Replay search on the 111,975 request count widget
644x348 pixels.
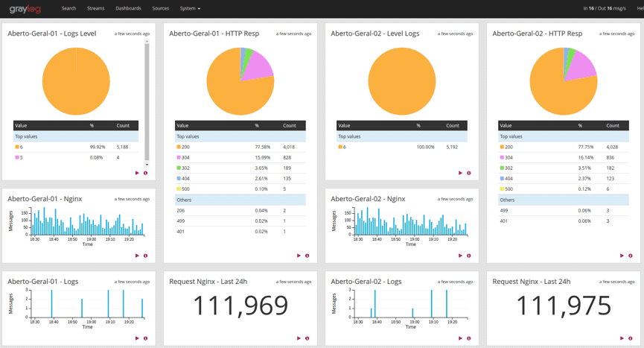coord(622,338)
